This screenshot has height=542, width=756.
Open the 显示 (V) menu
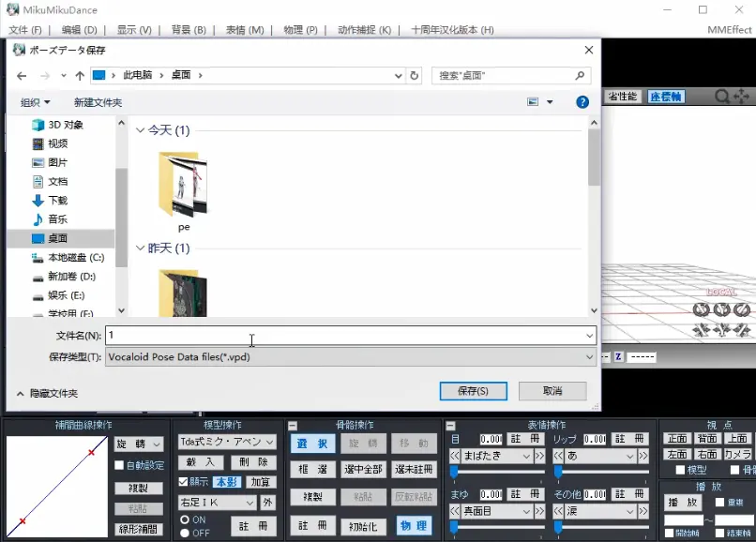(134, 30)
